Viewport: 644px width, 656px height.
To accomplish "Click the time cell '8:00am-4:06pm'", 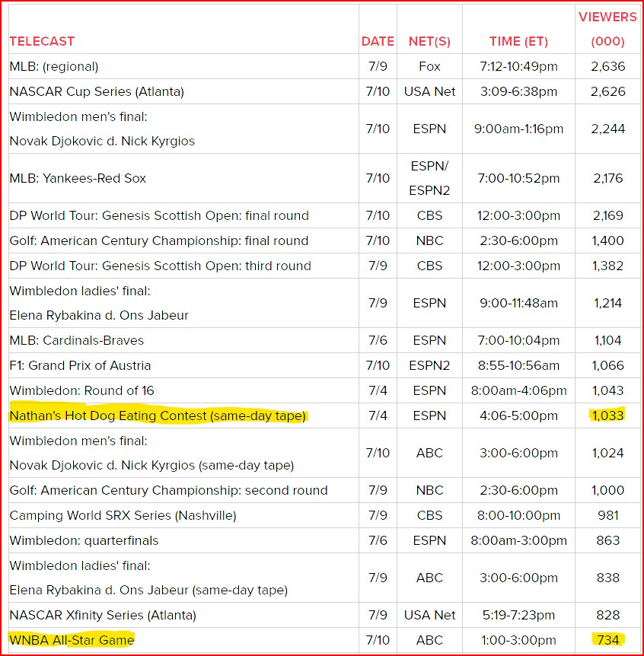I will (518, 390).
